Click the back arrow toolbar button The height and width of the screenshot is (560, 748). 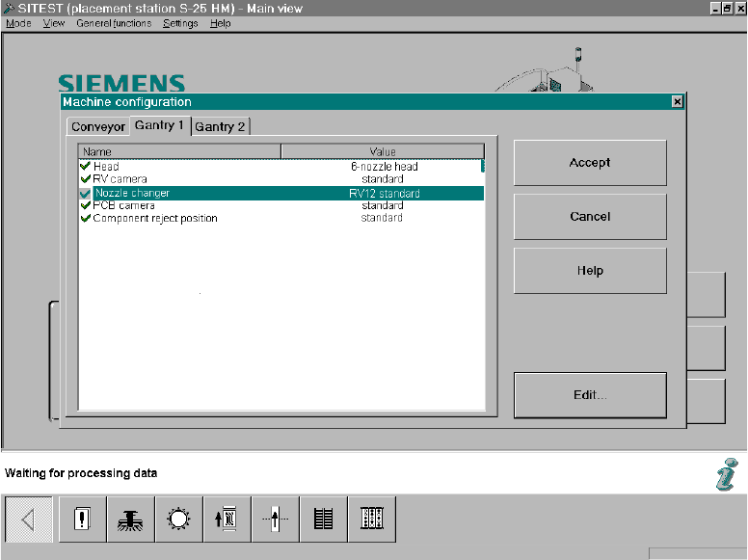29,520
